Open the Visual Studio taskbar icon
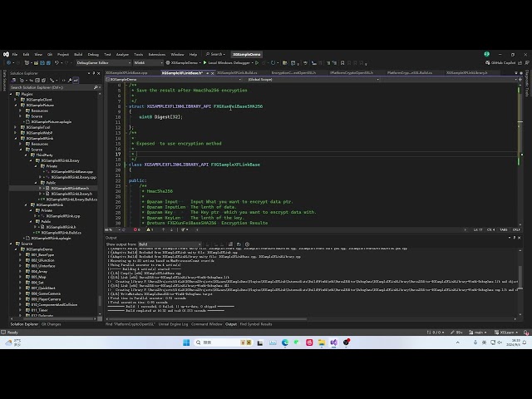The image size is (532, 399). coord(334,342)
